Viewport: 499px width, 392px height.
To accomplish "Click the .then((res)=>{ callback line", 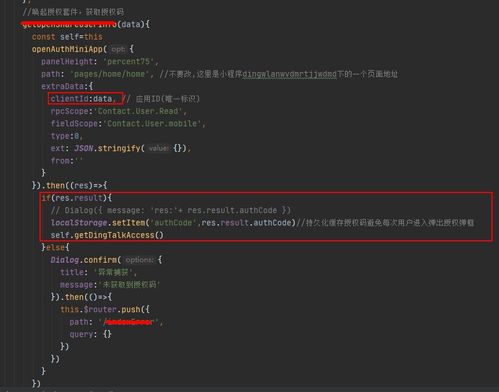I will coord(69,185).
